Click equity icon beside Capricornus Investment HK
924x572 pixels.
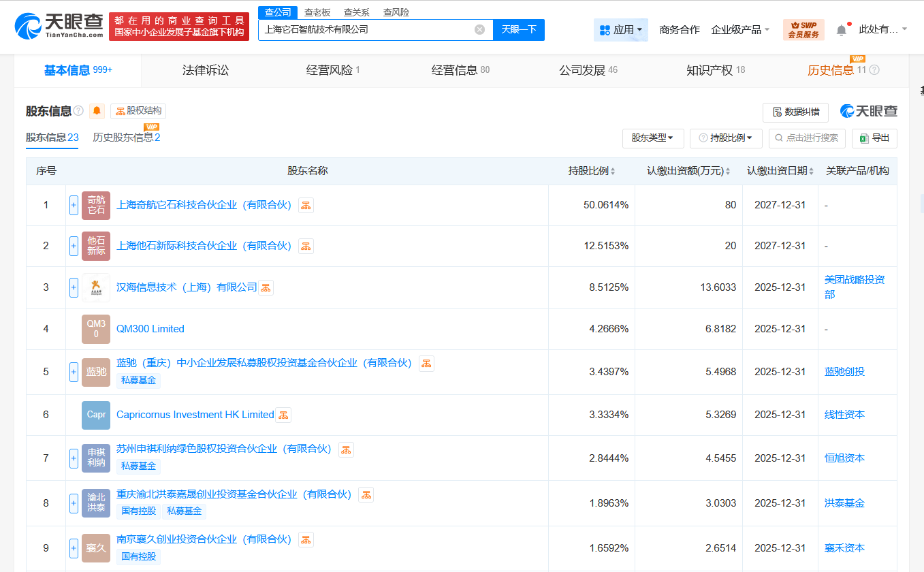click(x=283, y=415)
